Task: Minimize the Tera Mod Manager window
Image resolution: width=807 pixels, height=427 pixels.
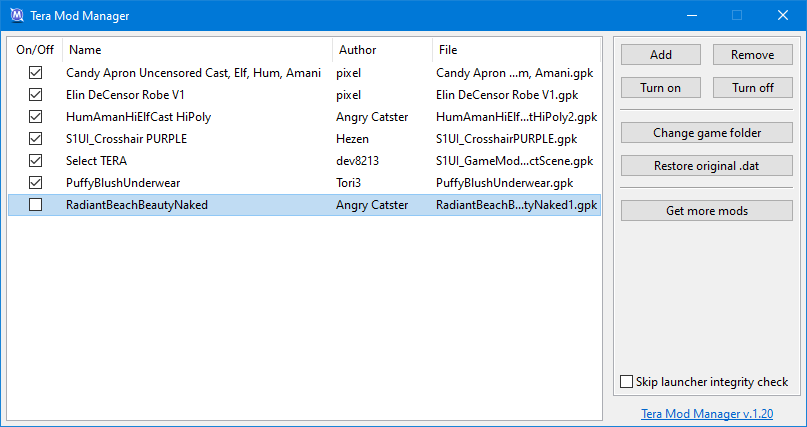Action: coord(690,16)
